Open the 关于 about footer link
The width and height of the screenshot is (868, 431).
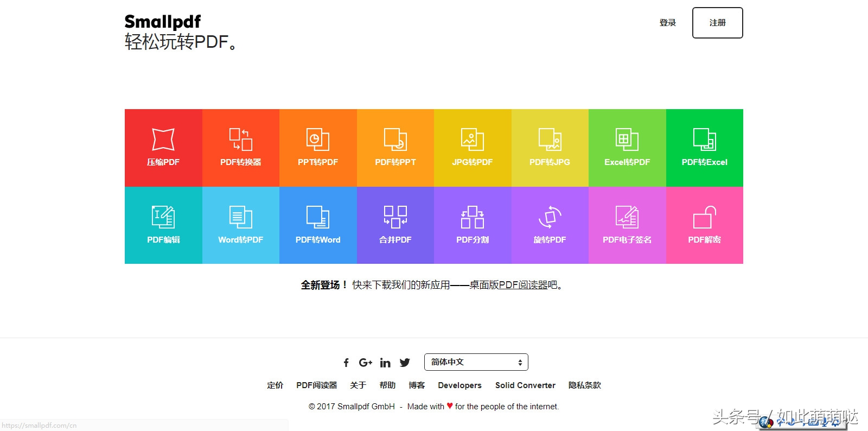[x=358, y=385]
